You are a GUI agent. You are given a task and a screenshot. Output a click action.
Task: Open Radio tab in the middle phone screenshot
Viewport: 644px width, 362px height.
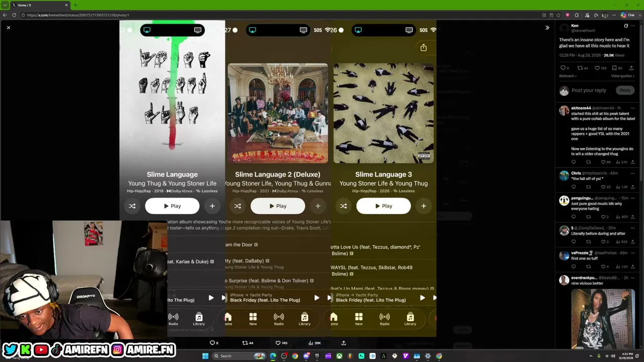(279, 319)
